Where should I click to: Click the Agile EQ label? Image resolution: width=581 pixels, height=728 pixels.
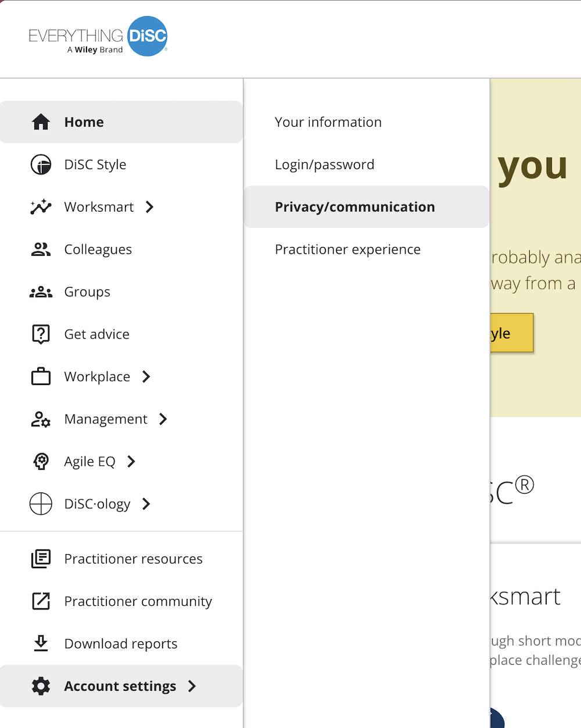click(90, 462)
